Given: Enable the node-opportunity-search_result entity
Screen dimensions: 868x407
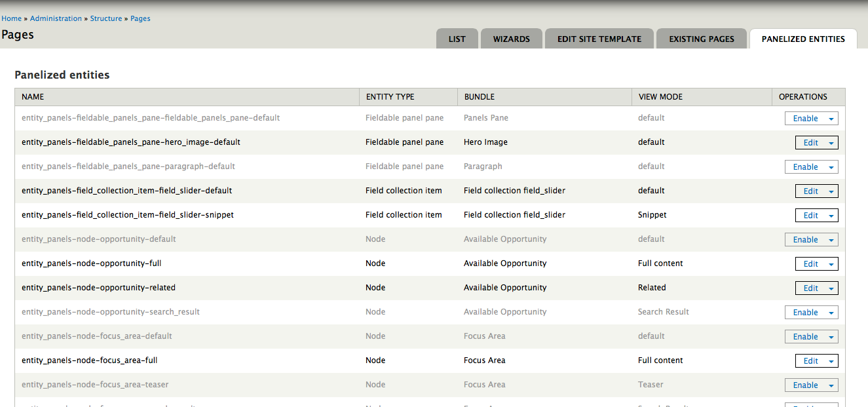Looking at the screenshot, I should [805, 313].
